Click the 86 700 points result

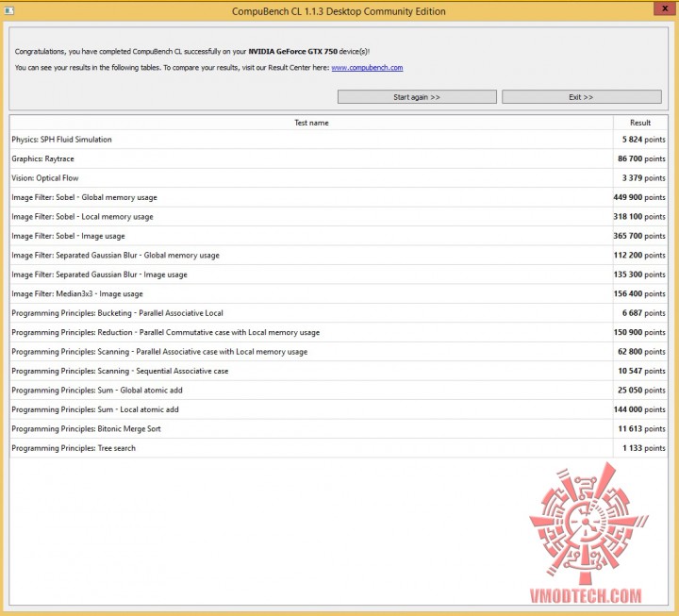pyautogui.click(x=641, y=159)
